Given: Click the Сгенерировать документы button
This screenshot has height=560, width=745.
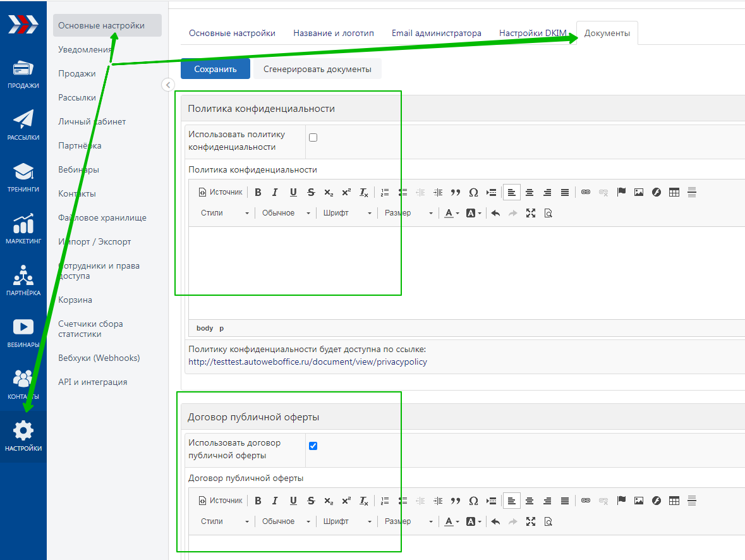Looking at the screenshot, I should pos(317,69).
